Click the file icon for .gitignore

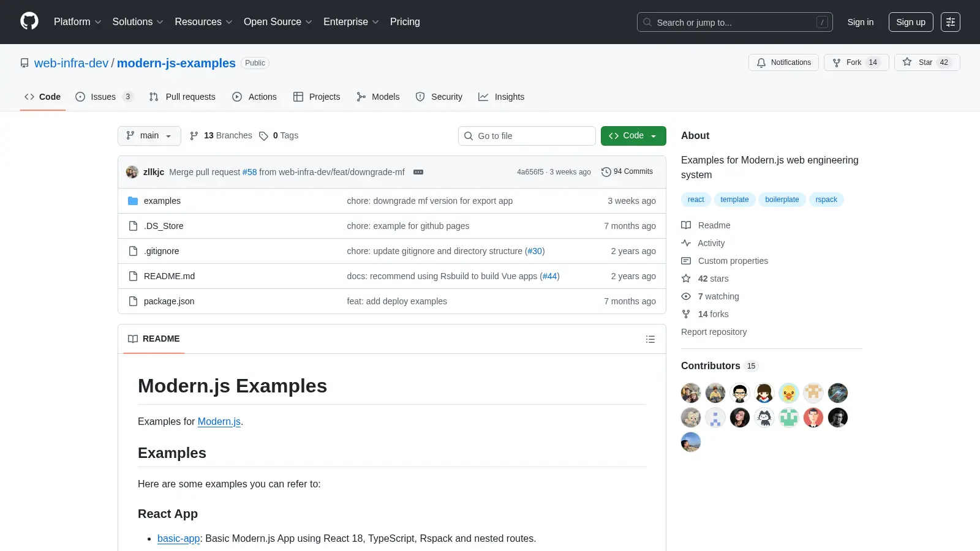point(133,251)
